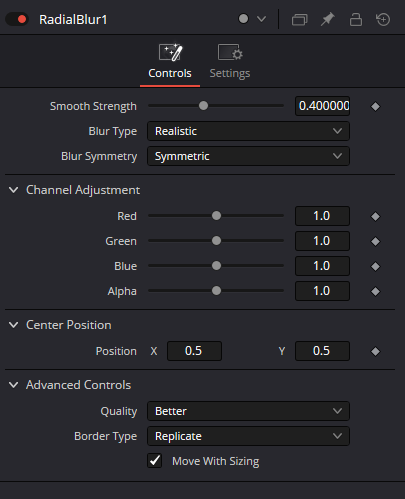The image size is (405, 499).
Task: Click the Alpha channel slider handle
Action: point(216,291)
